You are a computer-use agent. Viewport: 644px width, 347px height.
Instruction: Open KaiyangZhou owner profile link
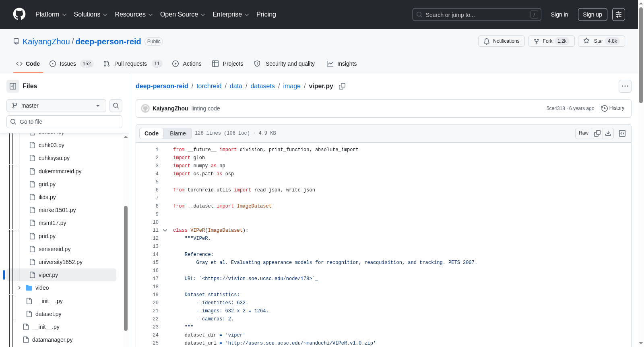[46, 42]
